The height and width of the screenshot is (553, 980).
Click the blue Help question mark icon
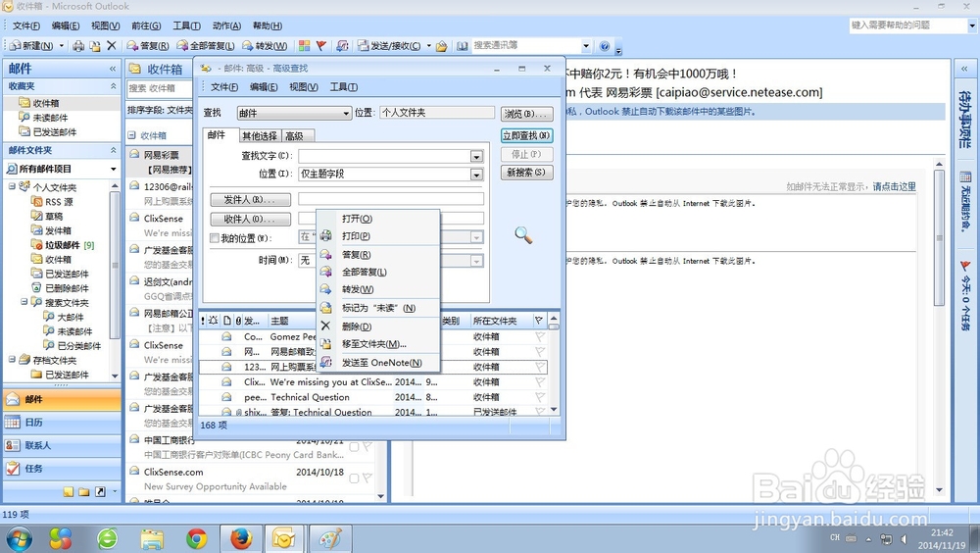[605, 46]
